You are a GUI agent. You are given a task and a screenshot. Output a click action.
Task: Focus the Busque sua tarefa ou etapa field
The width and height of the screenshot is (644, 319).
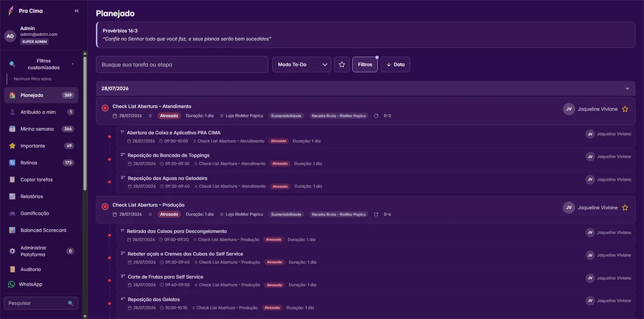click(x=182, y=64)
